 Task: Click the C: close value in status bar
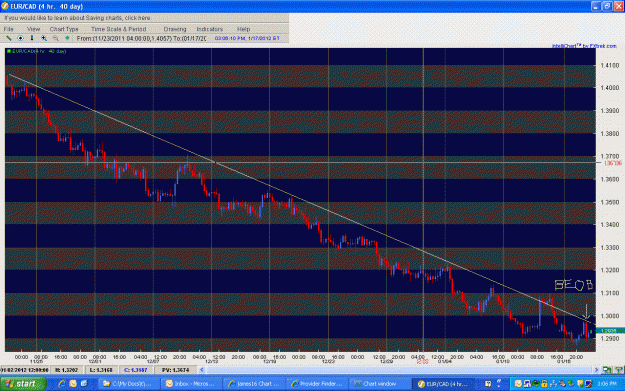tap(136, 370)
